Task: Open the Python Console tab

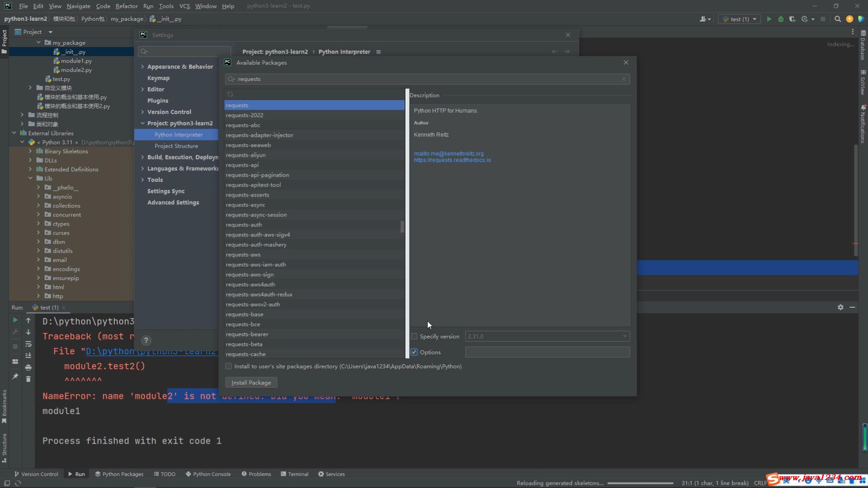Action: pyautogui.click(x=208, y=474)
